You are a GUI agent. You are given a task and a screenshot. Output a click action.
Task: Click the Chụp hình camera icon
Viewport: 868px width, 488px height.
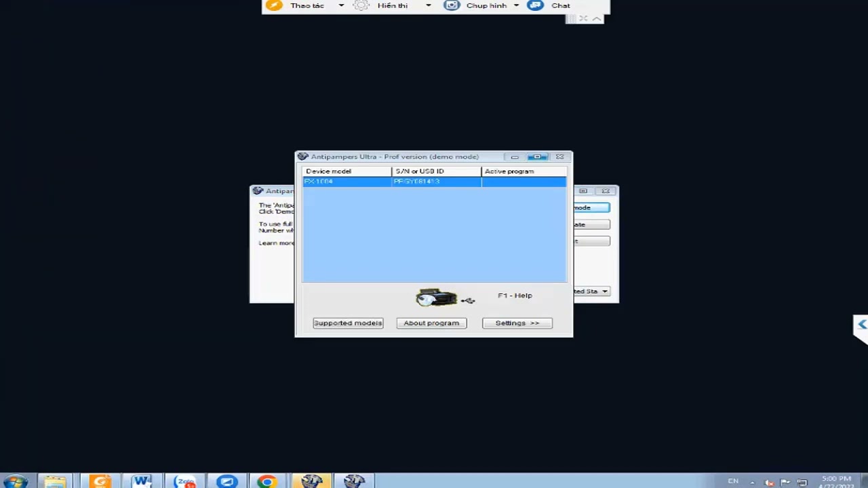point(452,5)
